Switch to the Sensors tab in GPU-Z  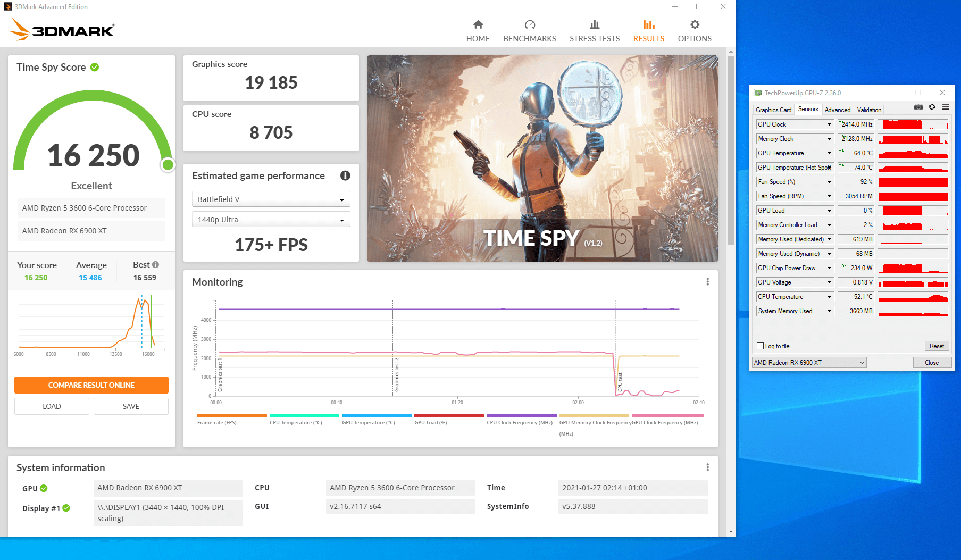click(808, 109)
